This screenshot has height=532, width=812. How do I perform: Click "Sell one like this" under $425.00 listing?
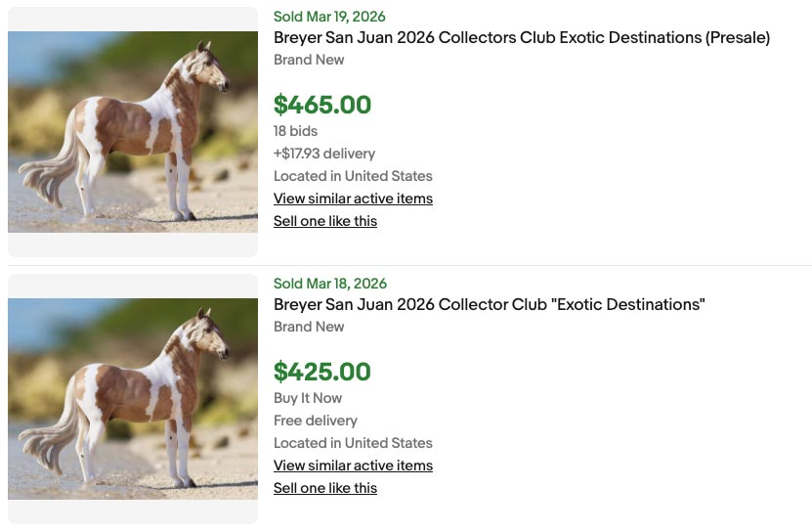(325, 488)
